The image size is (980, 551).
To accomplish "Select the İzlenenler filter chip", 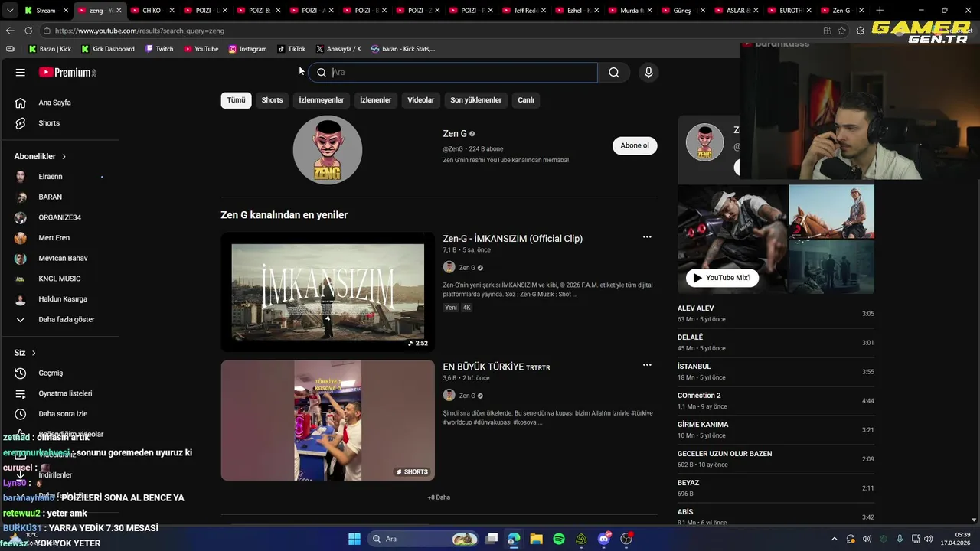I will pos(376,100).
